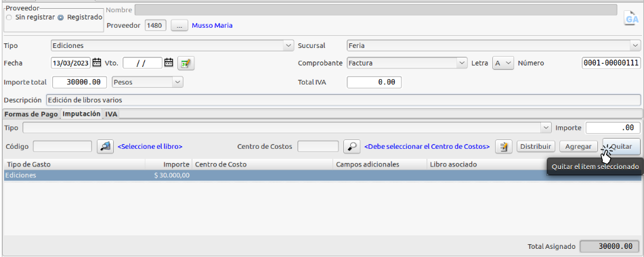This screenshot has height=257, width=644.
Task: Sort by the Importe column header
Action: [x=169, y=164]
